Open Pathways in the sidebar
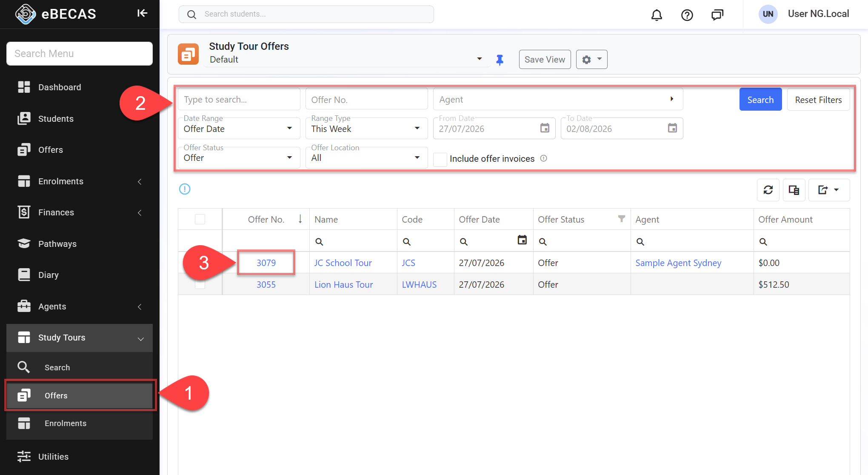Image resolution: width=868 pixels, height=475 pixels. (x=80, y=244)
